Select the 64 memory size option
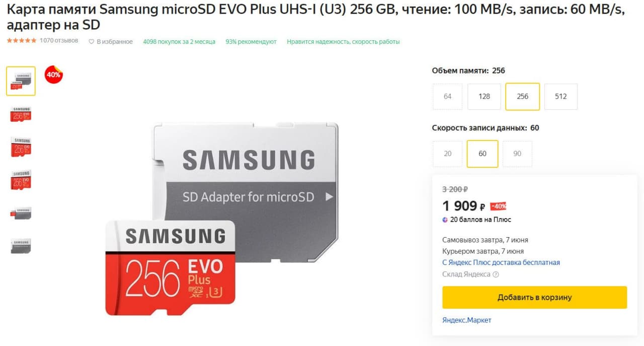644x346 pixels. point(447,96)
